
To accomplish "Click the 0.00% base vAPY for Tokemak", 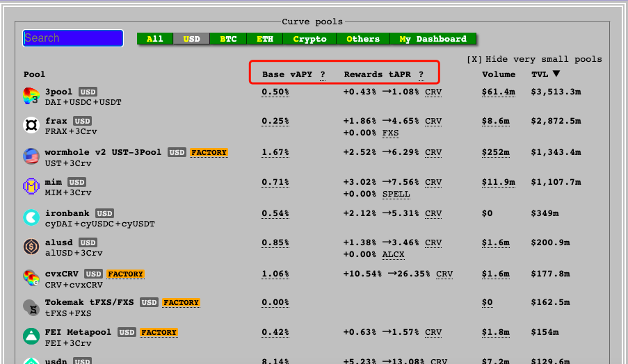I will pos(275,302).
